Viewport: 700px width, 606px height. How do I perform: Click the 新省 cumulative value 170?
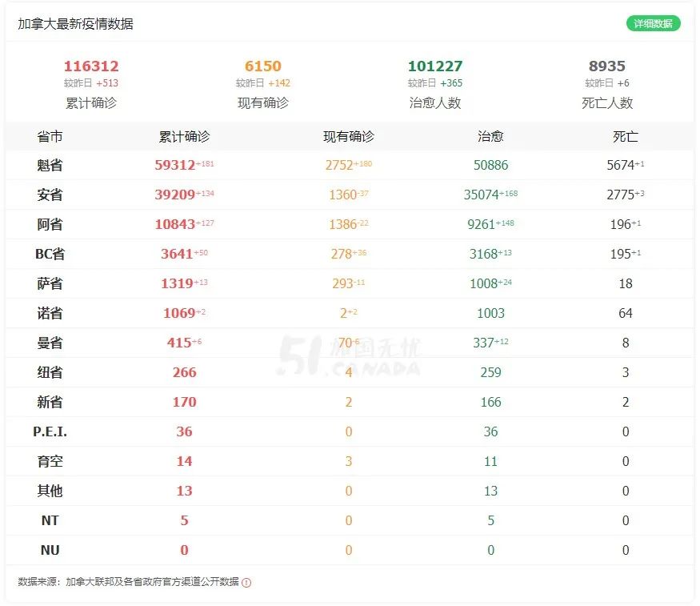[184, 402]
